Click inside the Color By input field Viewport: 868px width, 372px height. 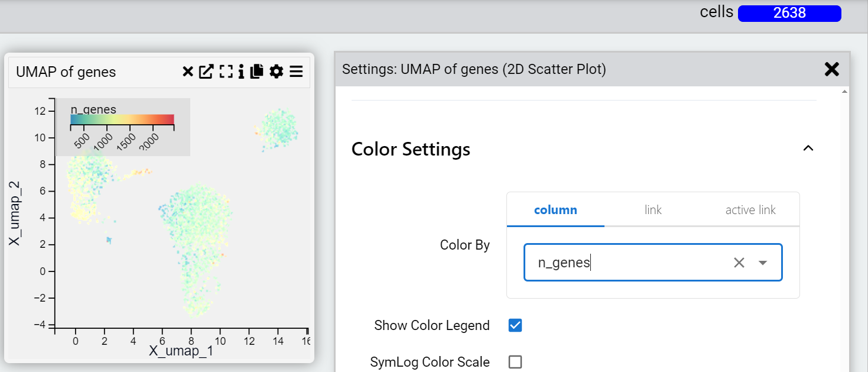626,263
